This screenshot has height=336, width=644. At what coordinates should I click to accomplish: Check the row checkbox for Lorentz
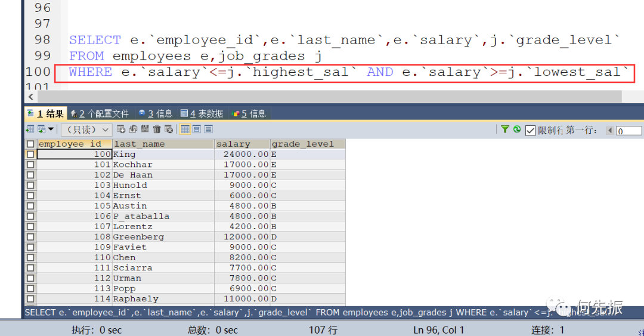pos(30,227)
